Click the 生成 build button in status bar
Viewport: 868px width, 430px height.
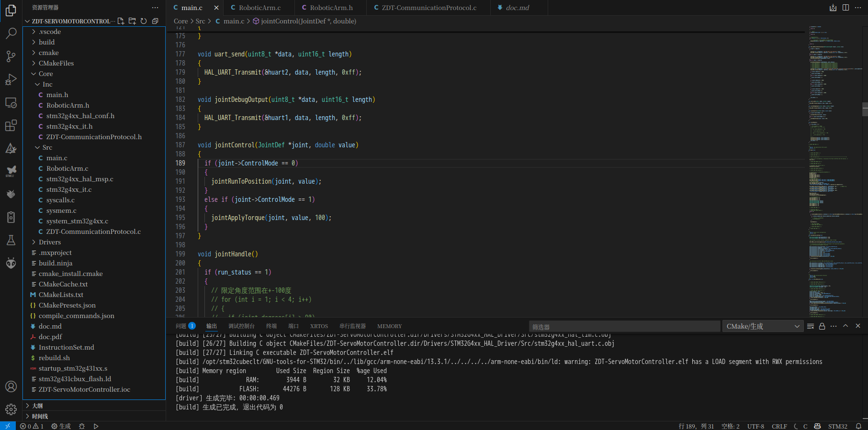pos(61,426)
